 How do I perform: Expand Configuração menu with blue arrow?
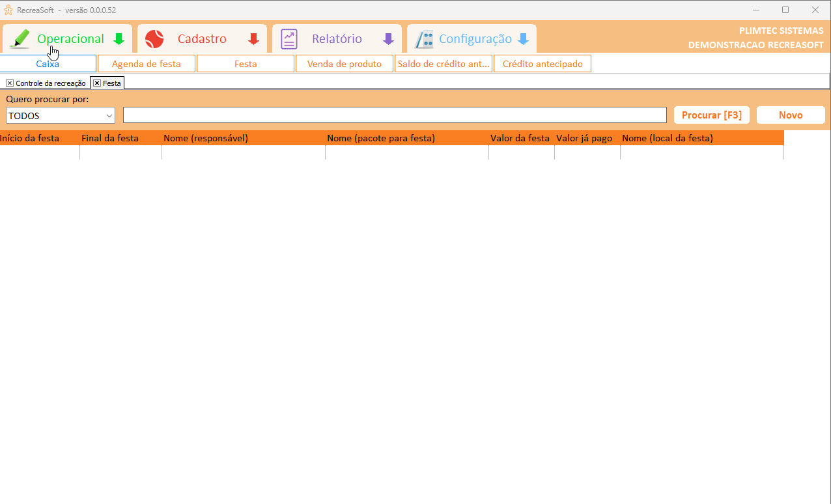click(523, 39)
